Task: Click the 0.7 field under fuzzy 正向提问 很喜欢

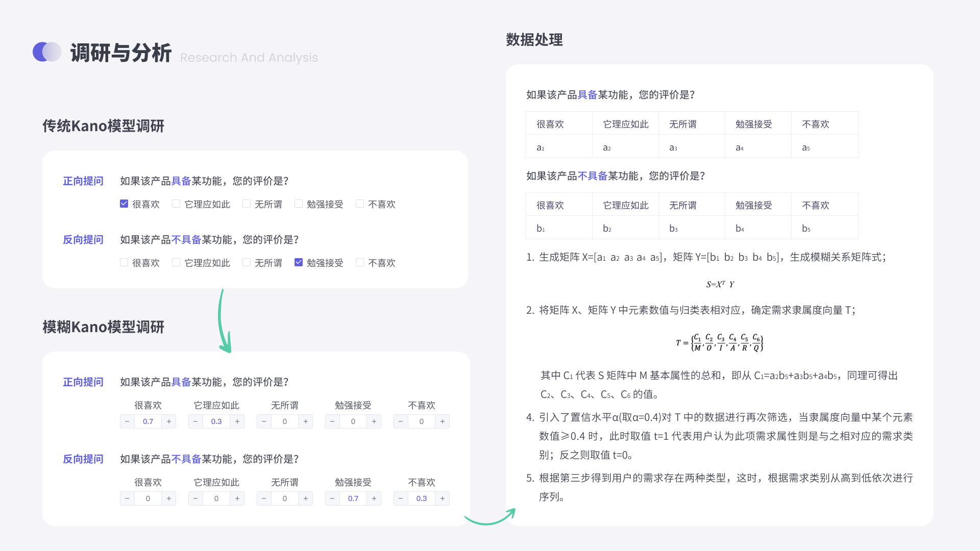Action: pyautogui.click(x=148, y=421)
